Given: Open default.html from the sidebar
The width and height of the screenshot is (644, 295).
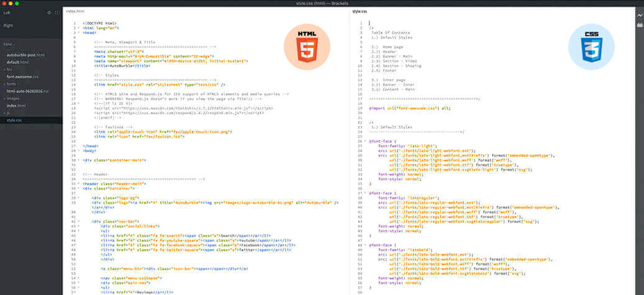Looking at the screenshot, I should [x=17, y=62].
